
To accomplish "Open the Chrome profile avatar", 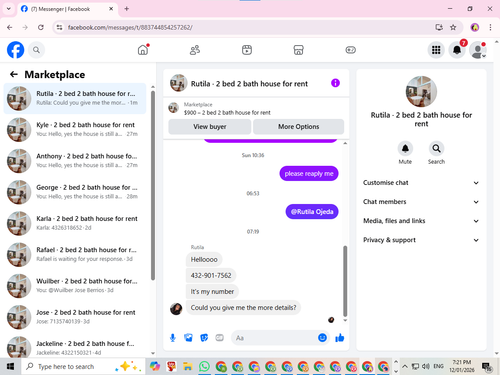I will click(475, 27).
